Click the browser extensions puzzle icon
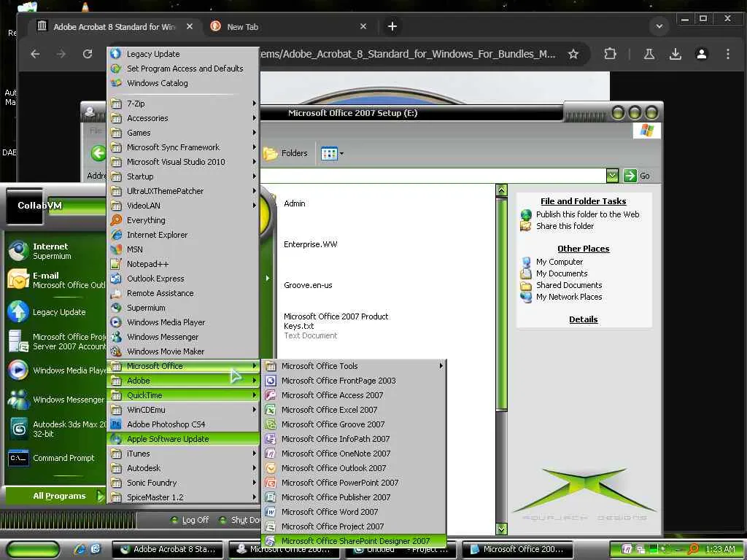Screen dimensions: 747x560 coord(610,54)
